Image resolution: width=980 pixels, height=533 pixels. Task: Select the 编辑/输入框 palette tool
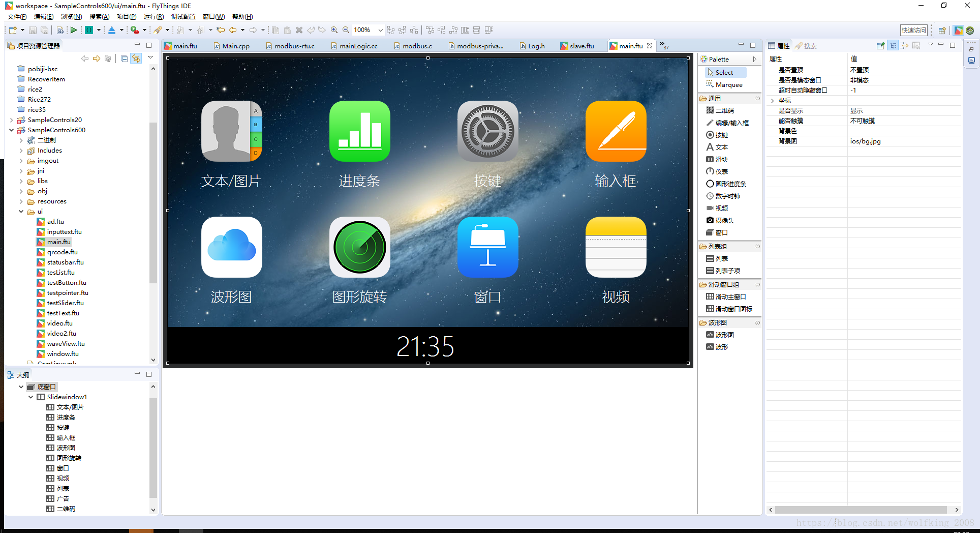pos(727,123)
